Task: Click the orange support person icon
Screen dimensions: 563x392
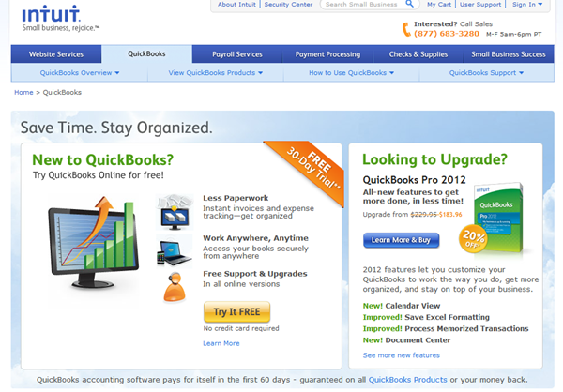Action: pyautogui.click(x=175, y=286)
